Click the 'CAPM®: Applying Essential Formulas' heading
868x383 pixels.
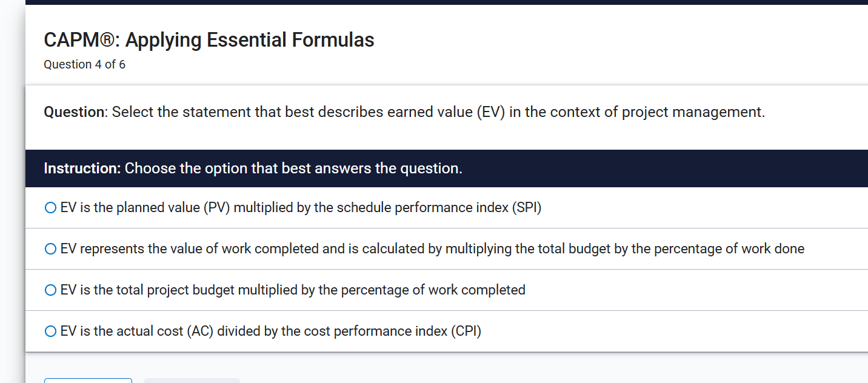(x=209, y=39)
